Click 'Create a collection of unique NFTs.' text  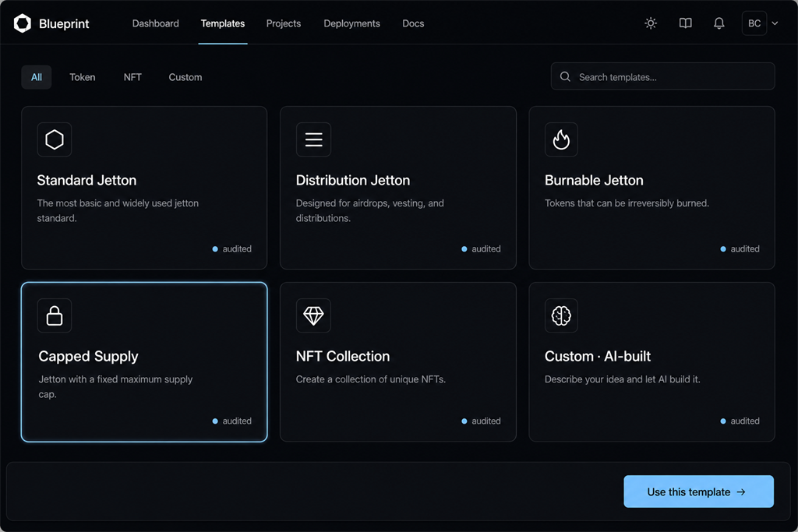[370, 379]
